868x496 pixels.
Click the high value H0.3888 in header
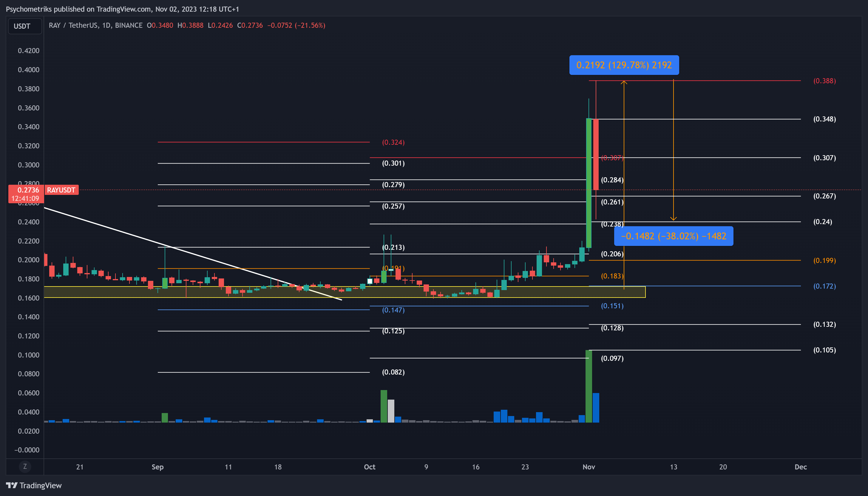[190, 25]
